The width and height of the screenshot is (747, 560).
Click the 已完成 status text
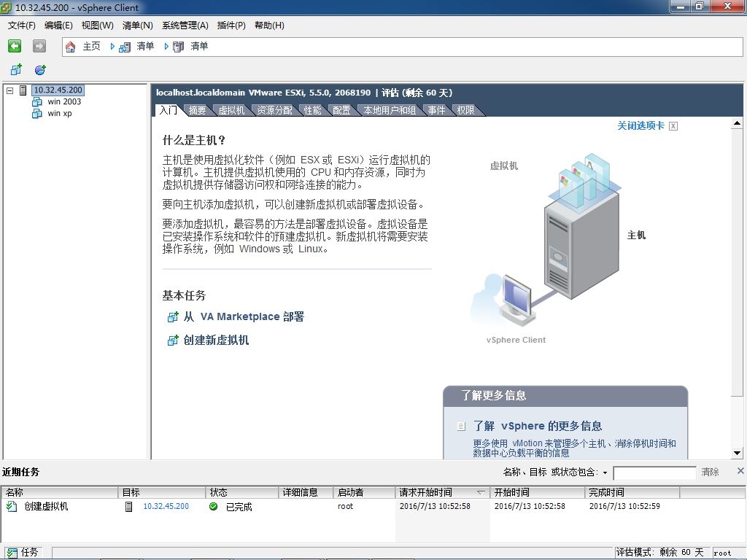(239, 507)
